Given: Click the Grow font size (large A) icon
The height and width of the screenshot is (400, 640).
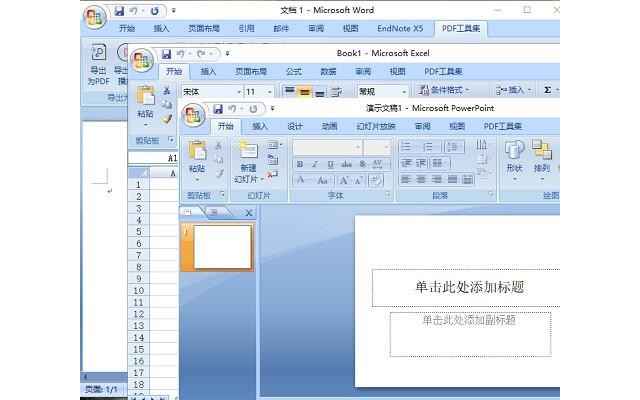Looking at the screenshot, I should (x=344, y=180).
